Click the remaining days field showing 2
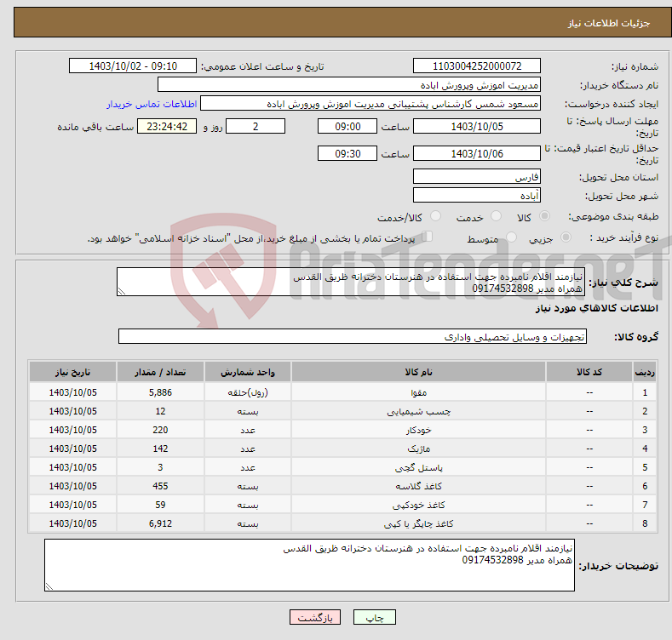 pos(256,126)
